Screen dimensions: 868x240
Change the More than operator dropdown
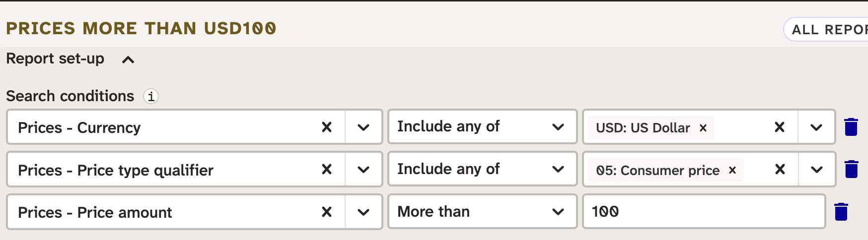coord(482,212)
